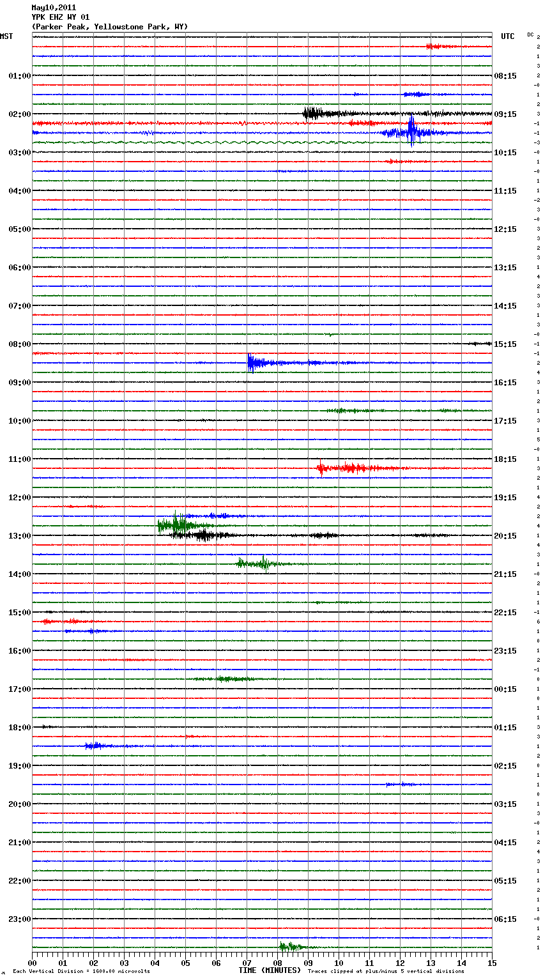Select the 18:00 MST time label

click(19, 728)
